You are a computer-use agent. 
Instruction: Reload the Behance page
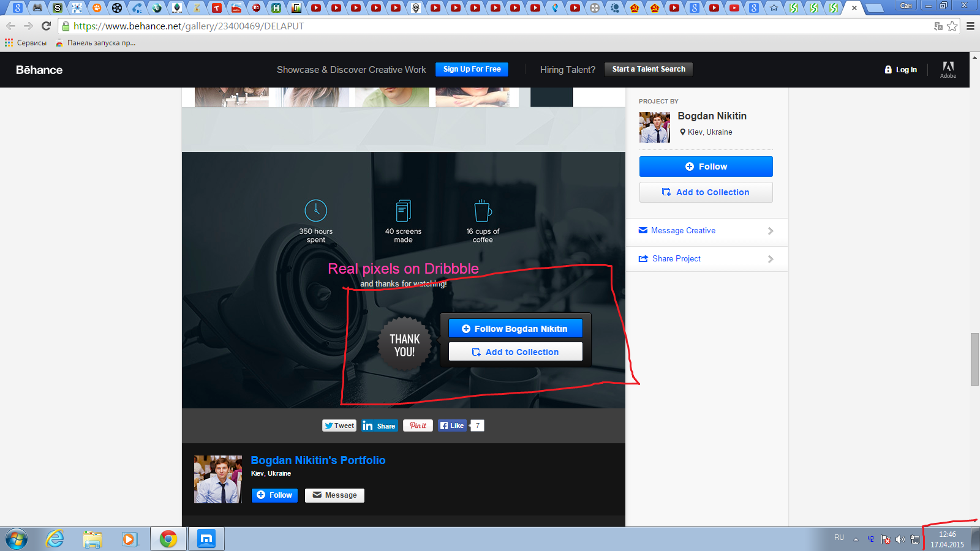tap(46, 26)
